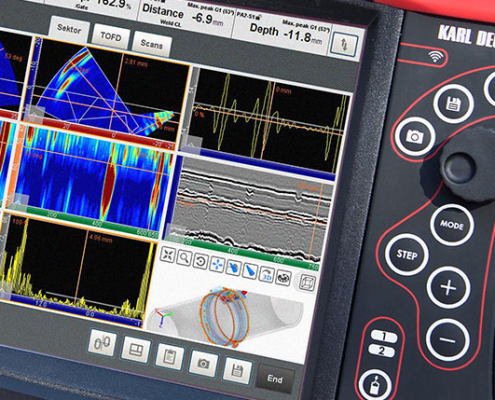Image resolution: width=495 pixels, height=400 pixels.
Task: Tap the up-down arrows swap button
Action: pos(344,44)
